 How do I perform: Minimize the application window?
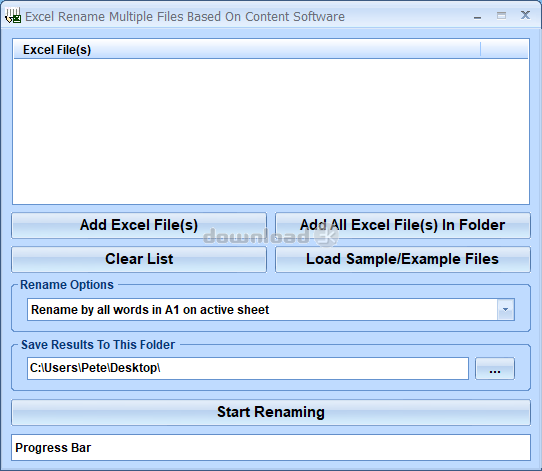tap(477, 16)
